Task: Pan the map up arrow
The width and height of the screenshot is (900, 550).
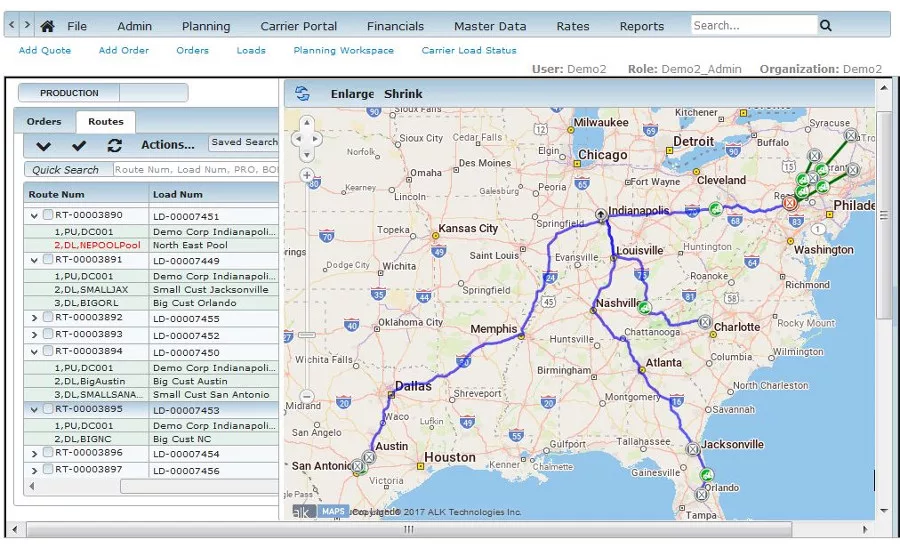Action: coord(307,122)
